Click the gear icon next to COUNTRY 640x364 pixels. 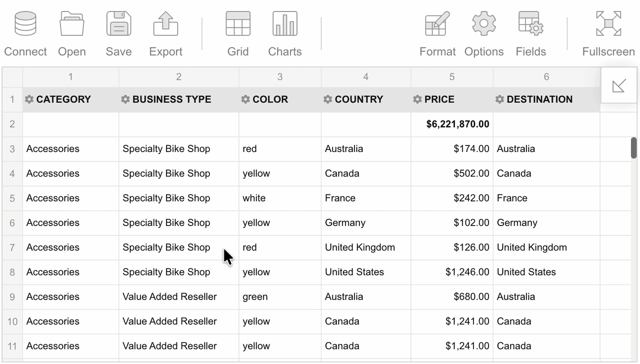(x=327, y=99)
